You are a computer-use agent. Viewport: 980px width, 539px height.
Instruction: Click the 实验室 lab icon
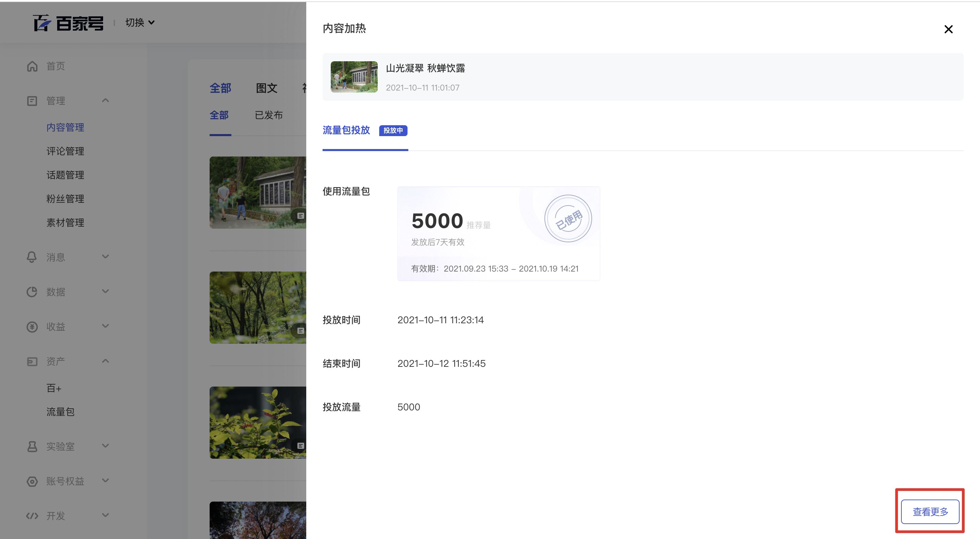click(x=32, y=446)
